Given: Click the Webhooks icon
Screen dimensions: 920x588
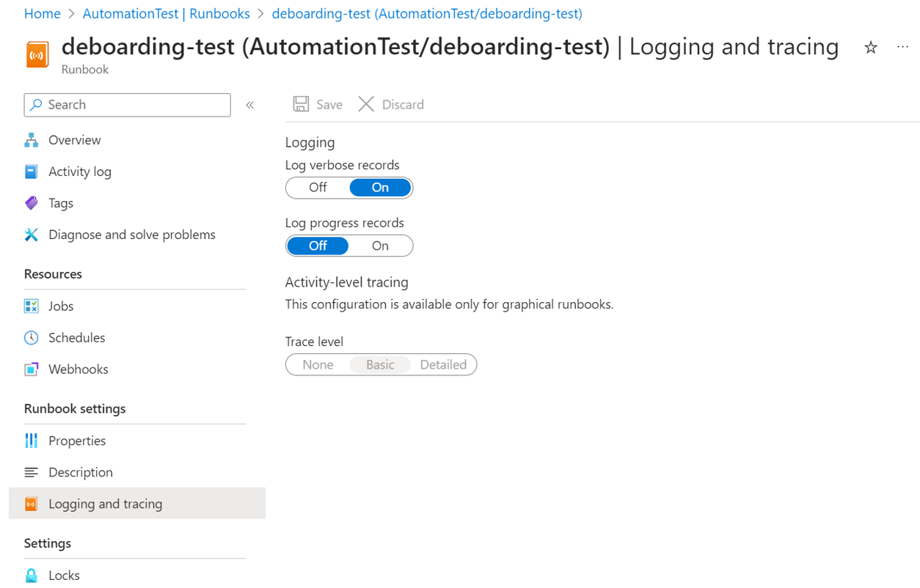Looking at the screenshot, I should tap(31, 369).
